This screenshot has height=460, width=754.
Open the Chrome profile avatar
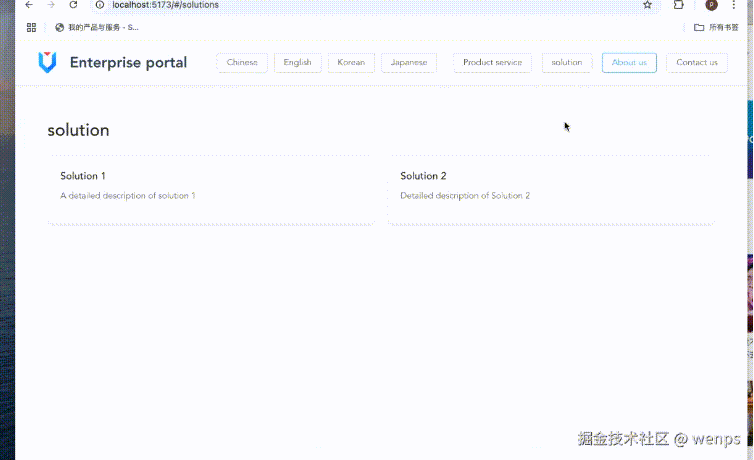pyautogui.click(x=711, y=5)
